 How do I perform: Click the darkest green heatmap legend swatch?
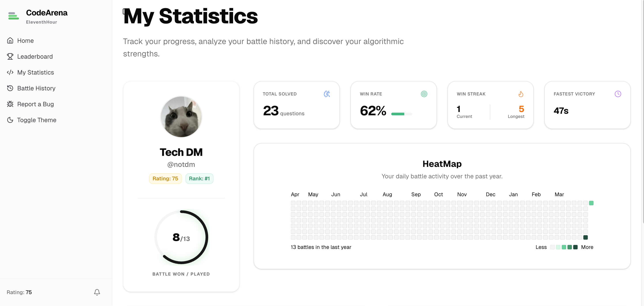[x=575, y=247]
